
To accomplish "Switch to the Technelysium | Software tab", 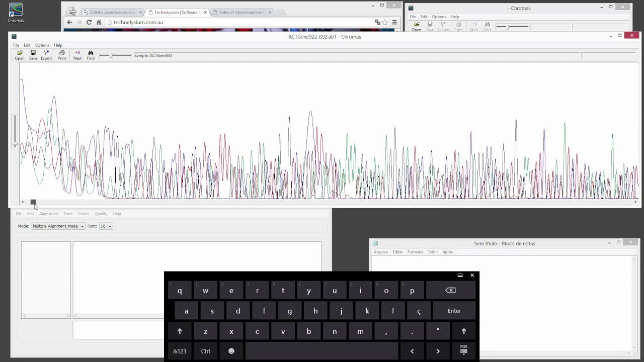I will point(177,12).
